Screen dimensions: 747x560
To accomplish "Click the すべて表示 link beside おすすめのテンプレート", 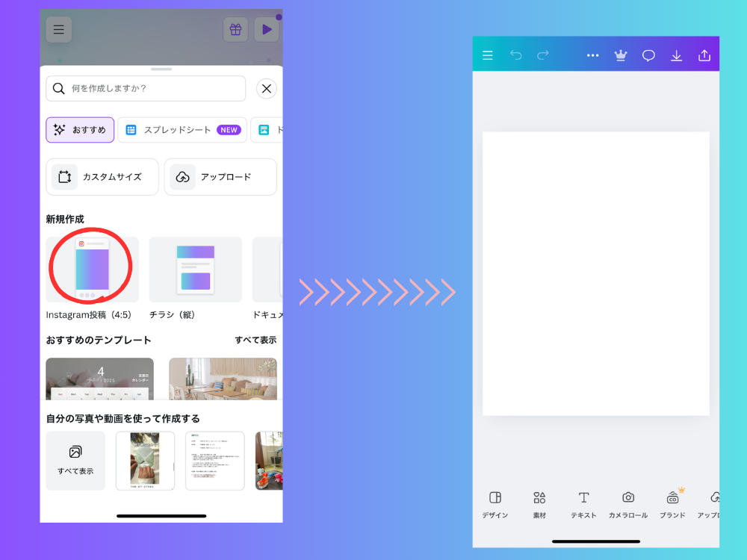I will (x=255, y=340).
